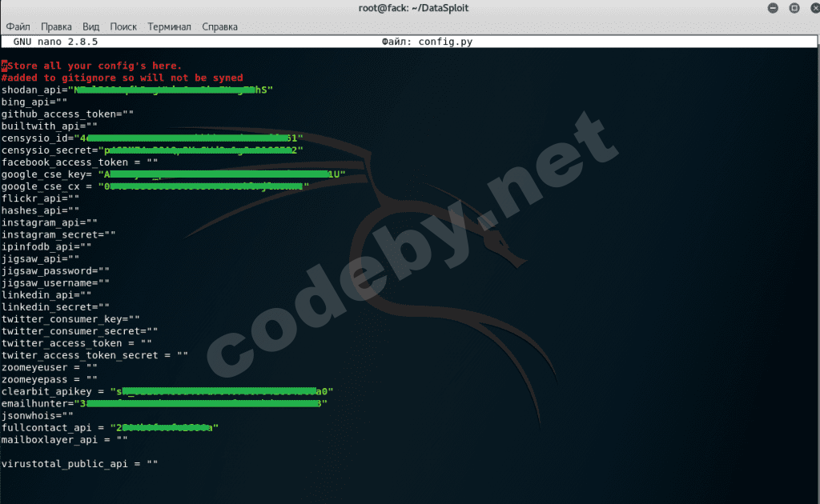Click the linkedin_api line
The image size is (820, 504).
[46, 294]
